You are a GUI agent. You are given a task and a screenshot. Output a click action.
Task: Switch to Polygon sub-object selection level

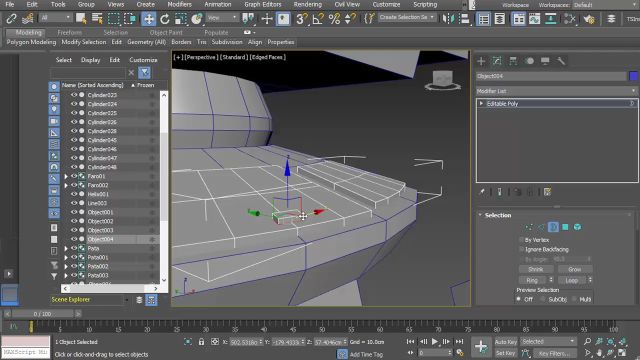pos(565,227)
